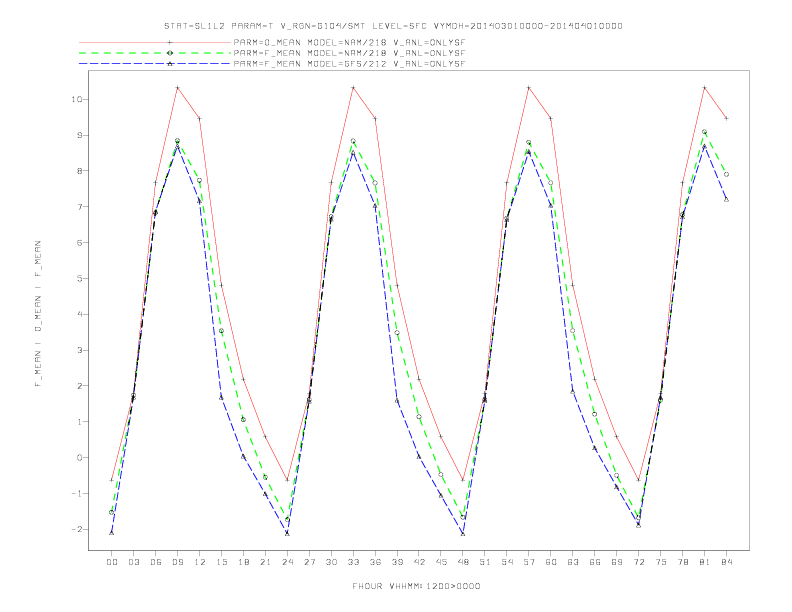This screenshot has width=792, height=612.
Task: Click the plus marker in the legend
Action: point(170,42)
